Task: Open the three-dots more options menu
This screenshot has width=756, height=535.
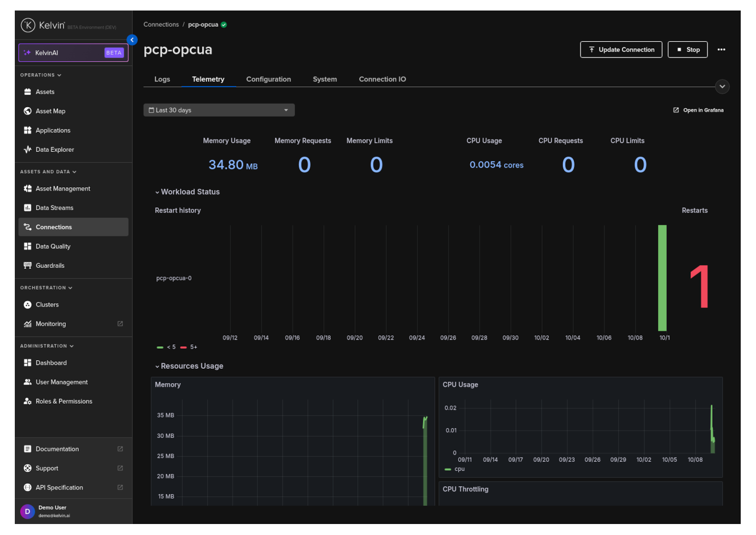Action: (x=721, y=50)
